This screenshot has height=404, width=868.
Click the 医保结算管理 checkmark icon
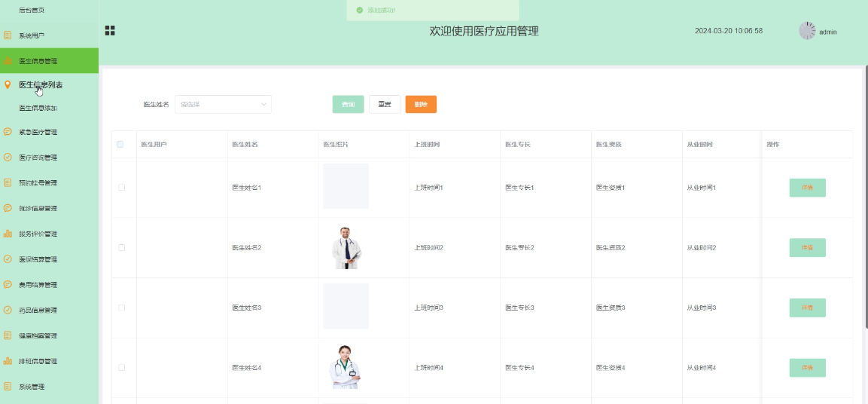coord(8,259)
